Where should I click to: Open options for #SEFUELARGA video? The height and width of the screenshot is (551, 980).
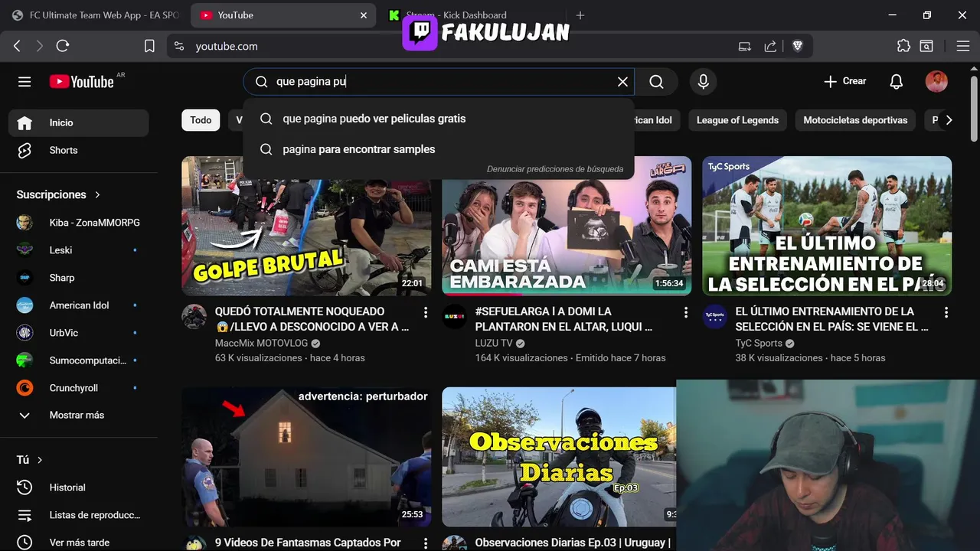686,312
